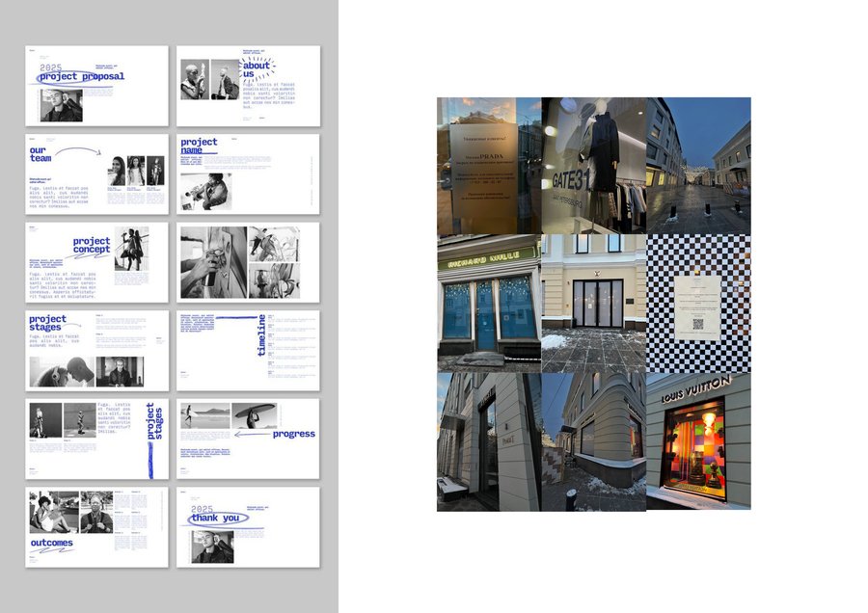Image resolution: width=868 pixels, height=613 pixels.
Task: Open the 2025 project proposal slide
Action: (96, 86)
